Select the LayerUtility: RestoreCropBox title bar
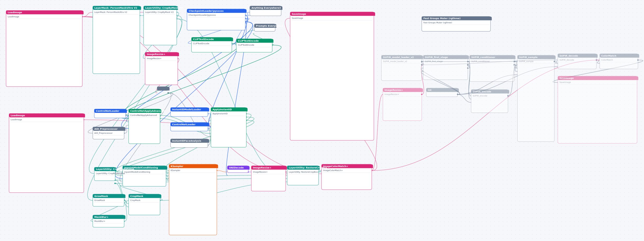This screenshot has width=644, height=241. click(303, 168)
